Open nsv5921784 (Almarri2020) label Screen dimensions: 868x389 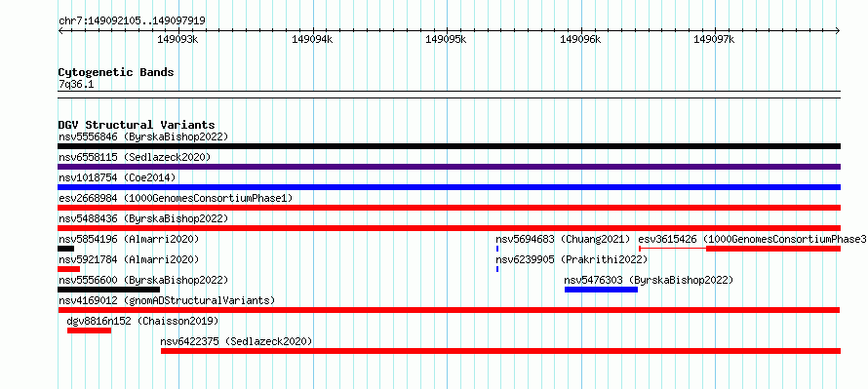[x=129, y=259]
